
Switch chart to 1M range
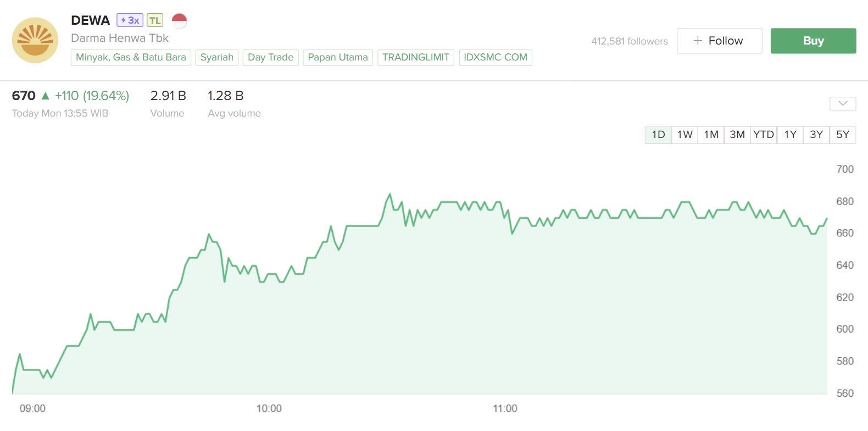[711, 135]
